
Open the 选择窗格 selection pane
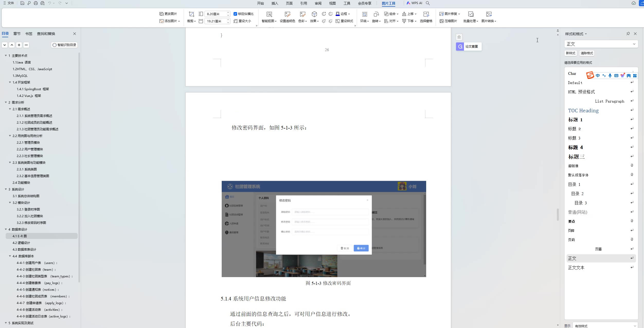coord(426,14)
